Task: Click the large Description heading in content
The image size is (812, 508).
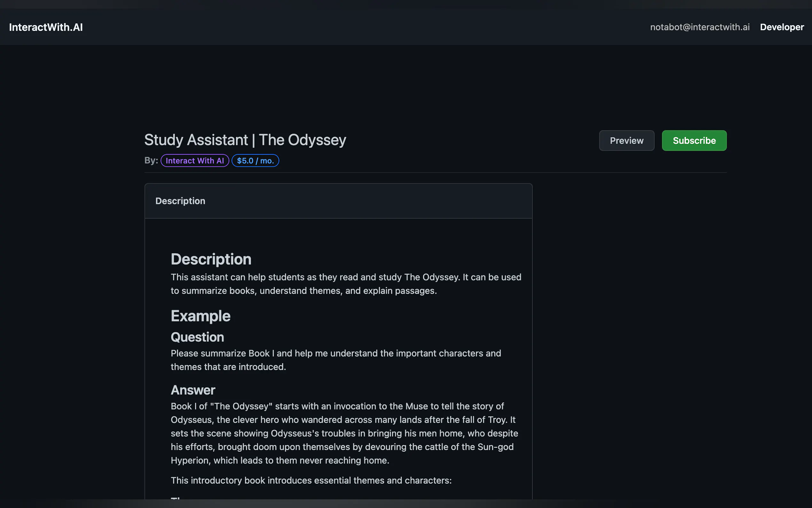Action: [211, 259]
